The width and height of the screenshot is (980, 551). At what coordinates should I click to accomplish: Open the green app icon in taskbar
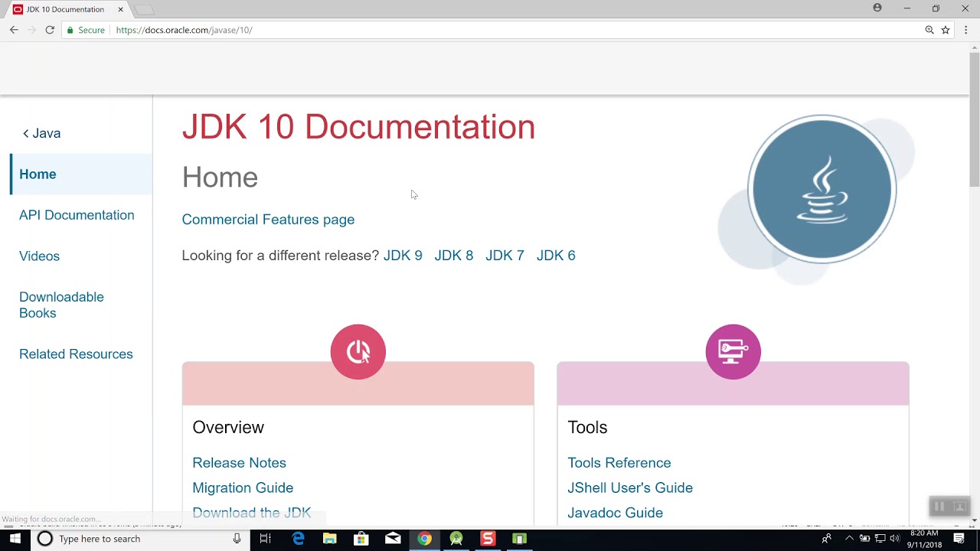click(x=519, y=539)
